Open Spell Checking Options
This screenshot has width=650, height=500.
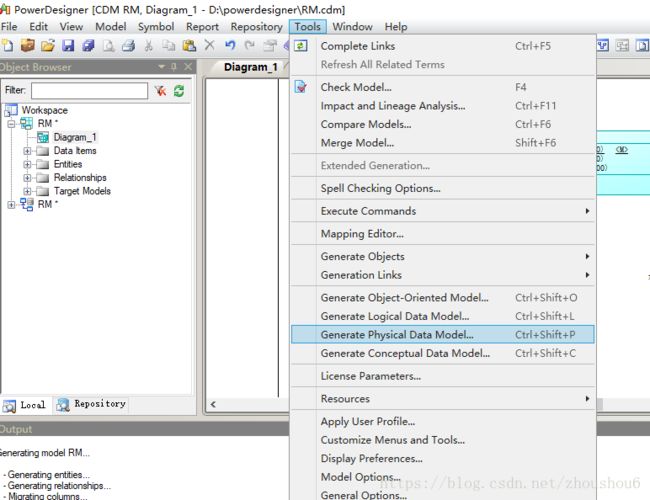pos(443,188)
